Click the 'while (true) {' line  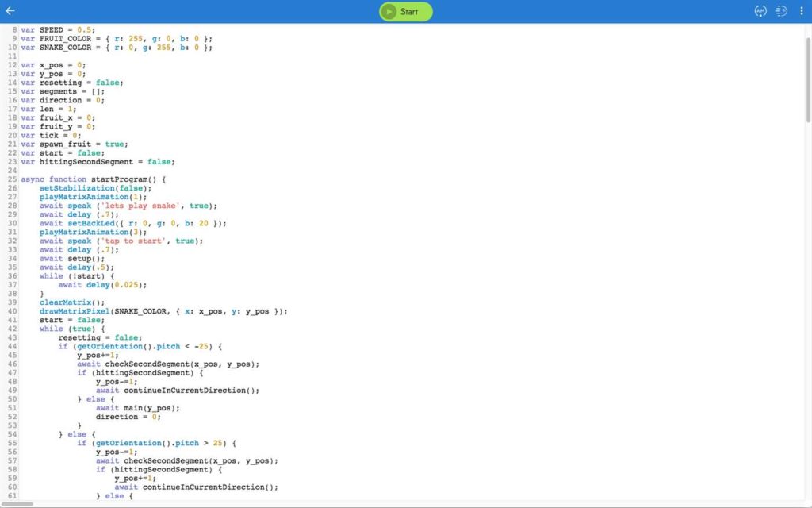72,329
